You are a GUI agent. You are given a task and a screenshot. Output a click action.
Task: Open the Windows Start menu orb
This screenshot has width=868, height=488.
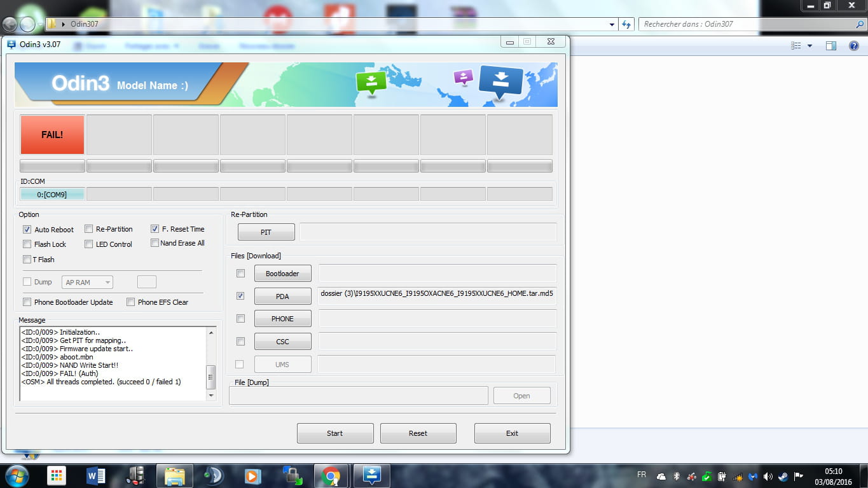point(16,476)
